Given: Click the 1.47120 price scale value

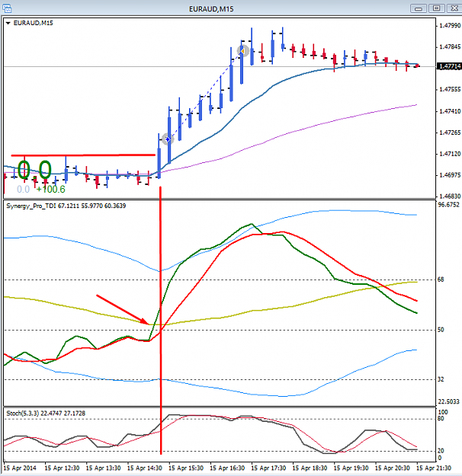Looking at the screenshot, I should [x=450, y=154].
